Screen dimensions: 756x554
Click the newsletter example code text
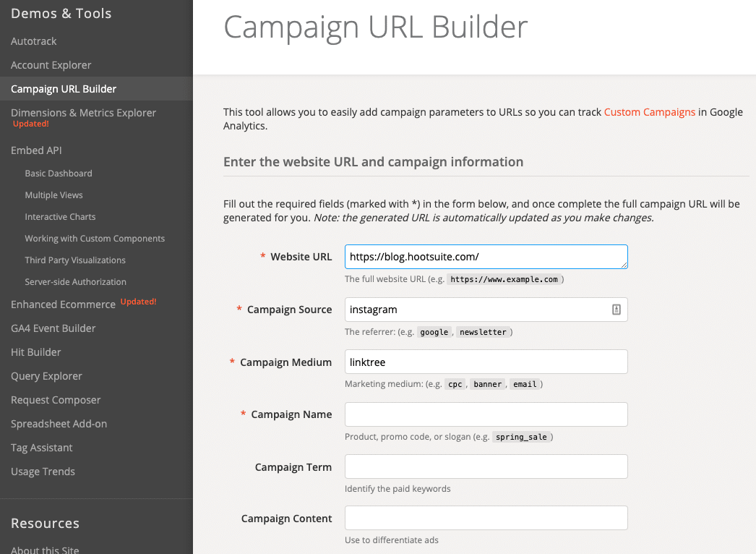(x=483, y=332)
